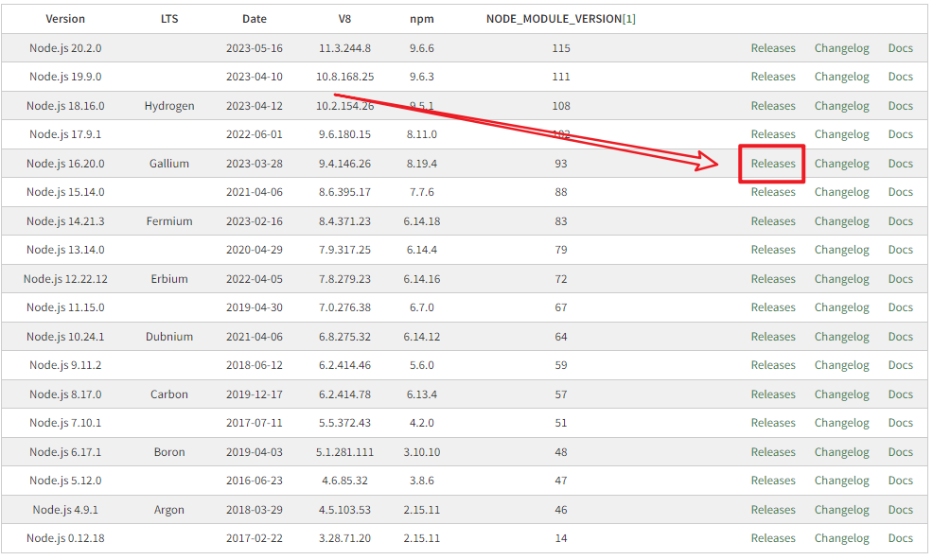View Docs for Node.js 10.24.1
This screenshot has height=560, width=933.
point(900,337)
